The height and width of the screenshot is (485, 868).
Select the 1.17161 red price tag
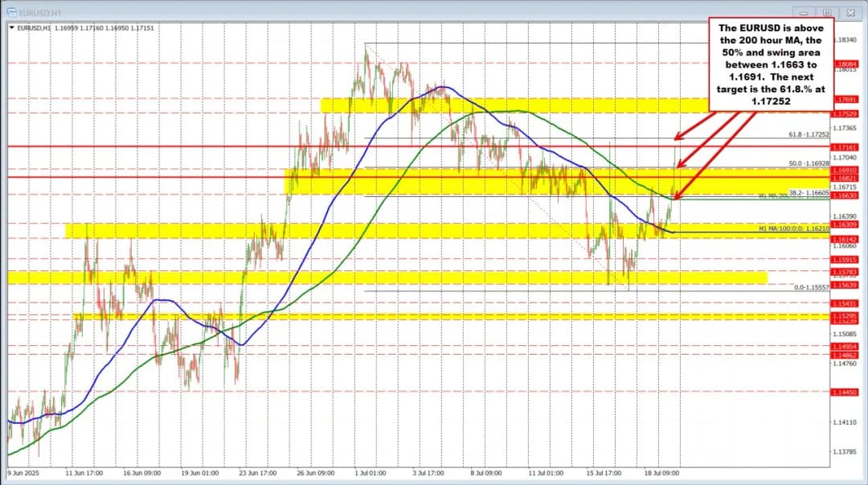847,148
